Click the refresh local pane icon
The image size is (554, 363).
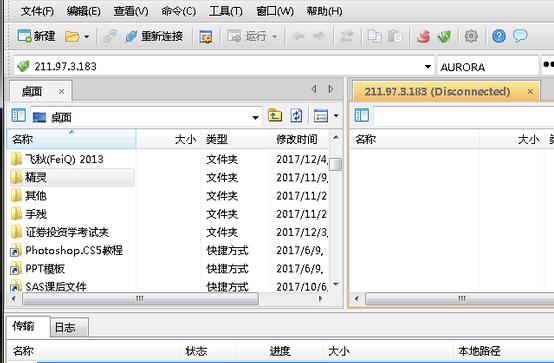click(x=296, y=116)
